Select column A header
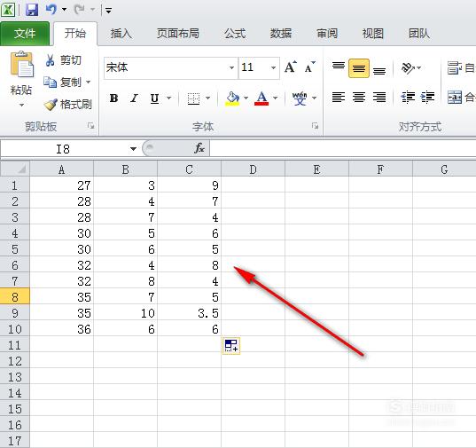Viewport: 476px width, 448px height. pos(62,169)
